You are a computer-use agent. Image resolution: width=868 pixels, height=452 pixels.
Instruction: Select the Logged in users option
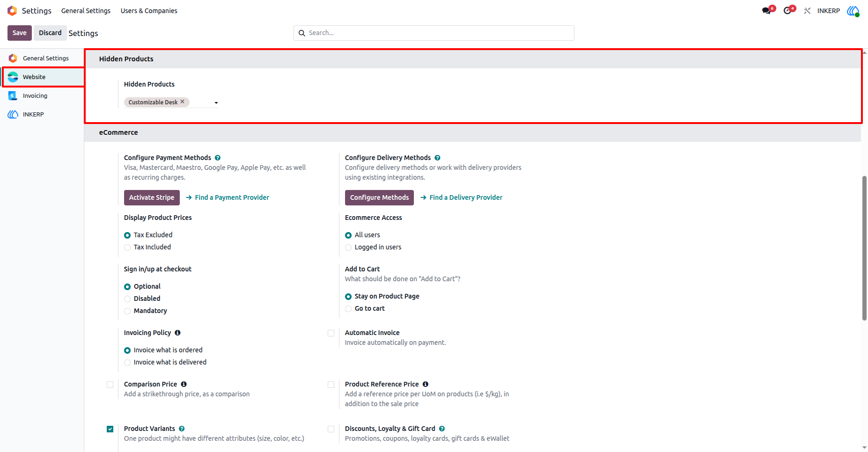348,248
